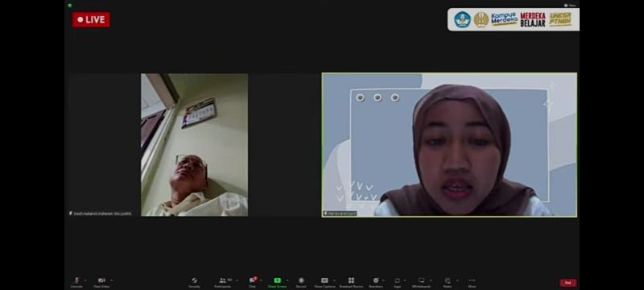644x290 pixels.
Task: Open the Whiteboards icon
Action: coord(421,282)
